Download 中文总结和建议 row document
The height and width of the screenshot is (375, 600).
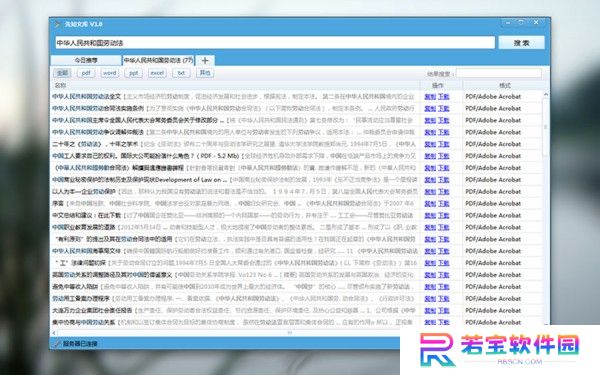(x=444, y=215)
